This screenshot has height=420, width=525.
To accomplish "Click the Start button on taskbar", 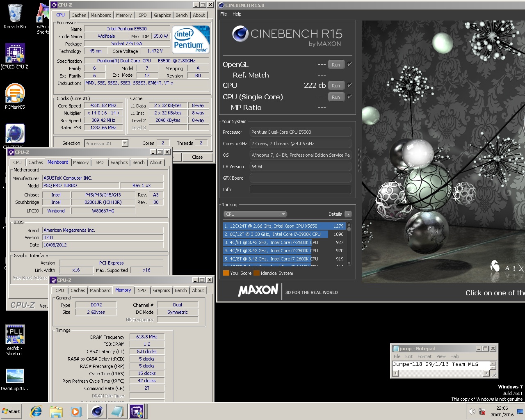I will (11, 411).
